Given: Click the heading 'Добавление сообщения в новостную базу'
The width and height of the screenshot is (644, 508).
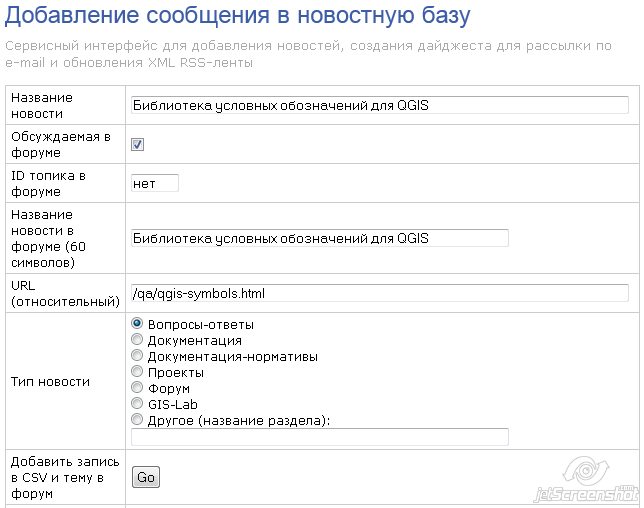Looking at the screenshot, I should (x=237, y=15).
